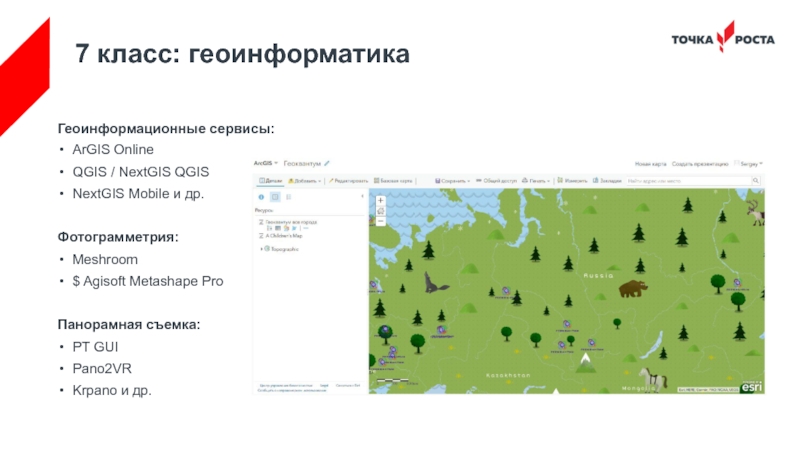Click the ArGIS Online bullet

tap(113, 149)
